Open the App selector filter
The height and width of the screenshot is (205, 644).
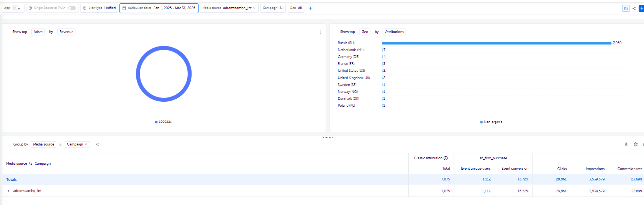(13, 8)
